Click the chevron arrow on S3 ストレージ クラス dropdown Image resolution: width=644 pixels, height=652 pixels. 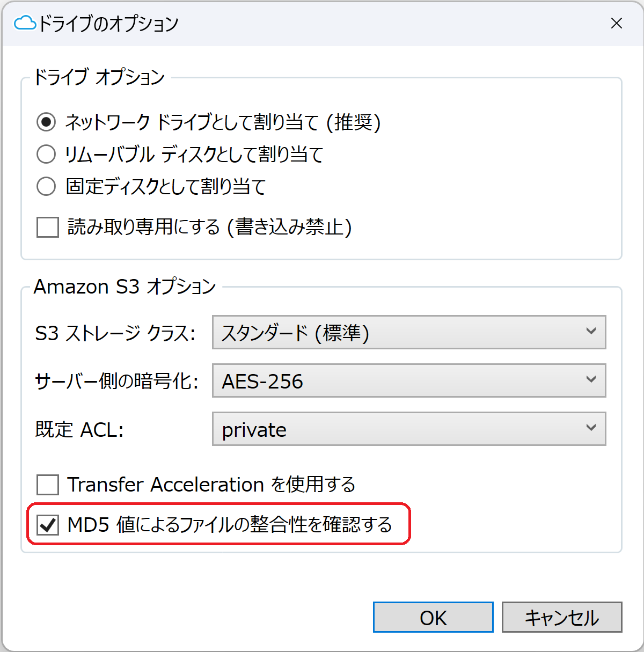[591, 331]
